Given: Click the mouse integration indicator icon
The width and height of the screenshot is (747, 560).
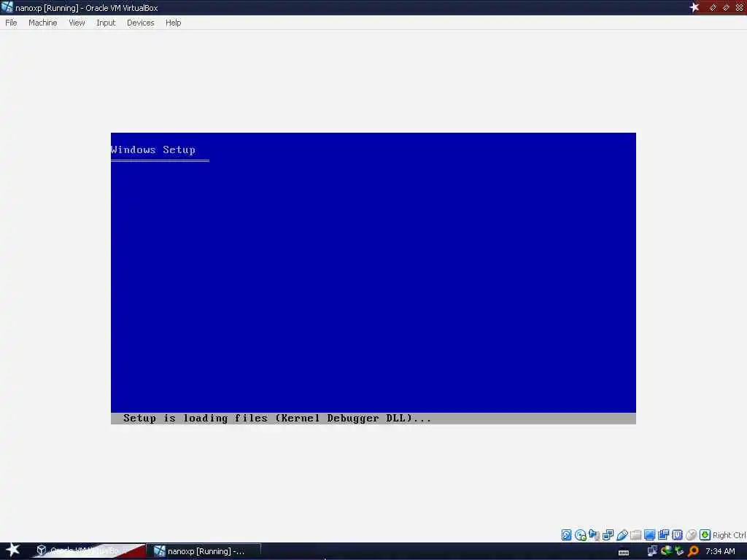Looking at the screenshot, I should [692, 534].
